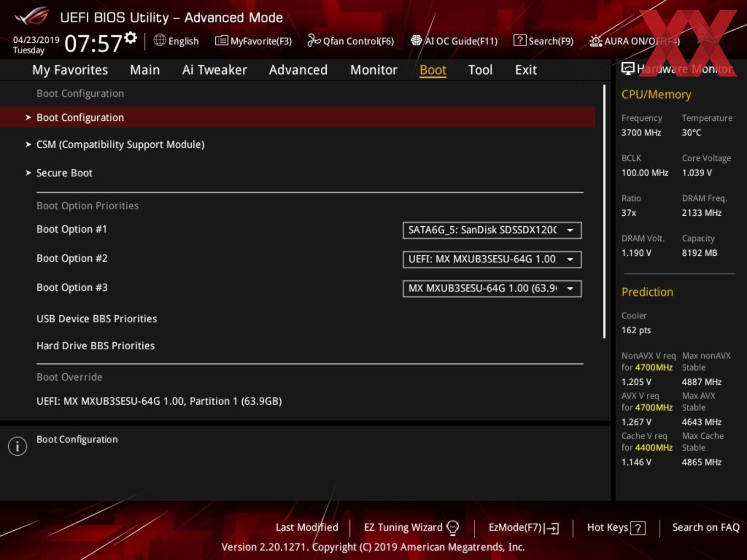The width and height of the screenshot is (747, 560).
Task: Click the 2133 MHz DRAM frequency value
Action: coord(702,213)
